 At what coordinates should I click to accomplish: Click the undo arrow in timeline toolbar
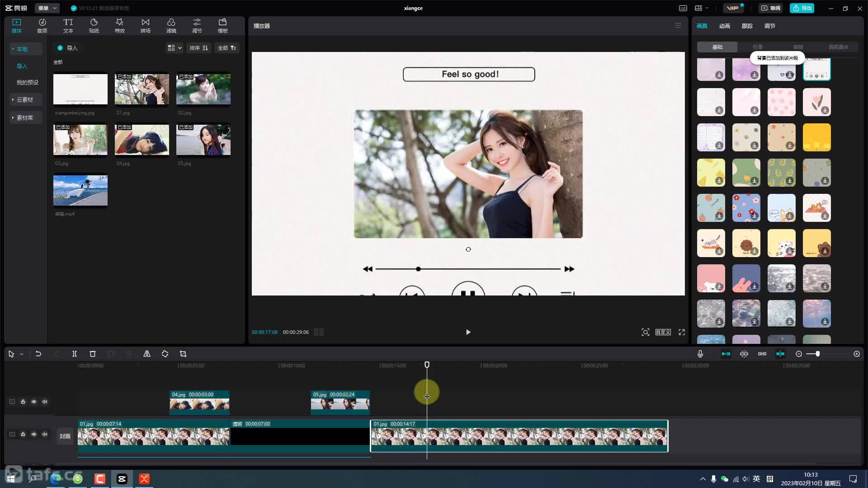tap(38, 354)
